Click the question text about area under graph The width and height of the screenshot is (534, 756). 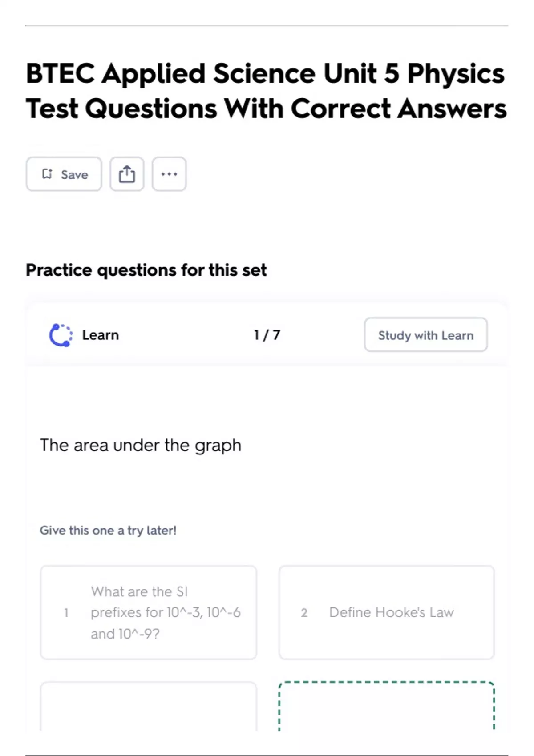141,445
